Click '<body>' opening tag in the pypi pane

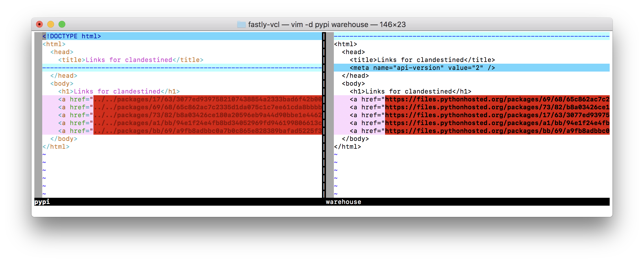[62, 83]
